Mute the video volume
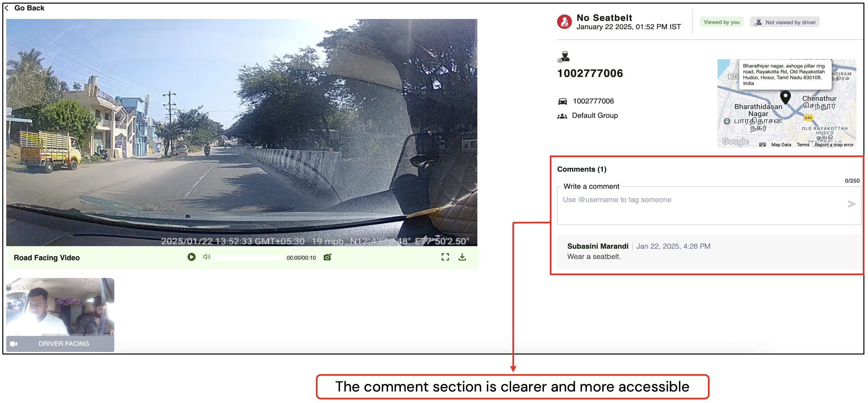Screen dimensions: 868x403 point(207,257)
